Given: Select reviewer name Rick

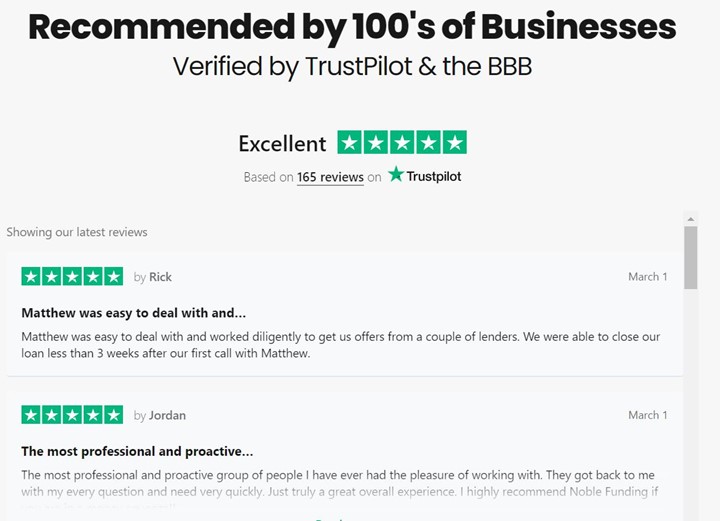Looking at the screenshot, I should tap(160, 277).
